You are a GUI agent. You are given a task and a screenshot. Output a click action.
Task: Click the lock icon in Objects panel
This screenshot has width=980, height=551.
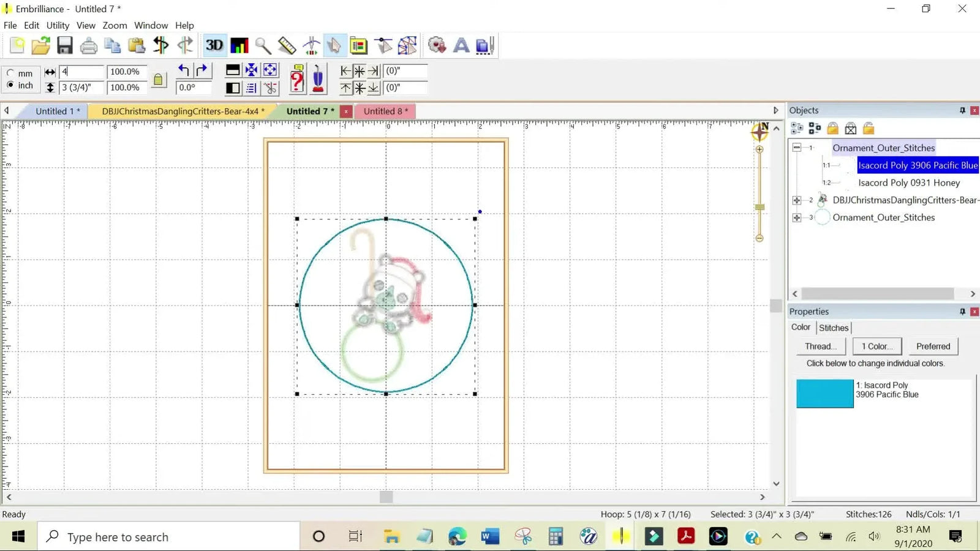tap(832, 129)
